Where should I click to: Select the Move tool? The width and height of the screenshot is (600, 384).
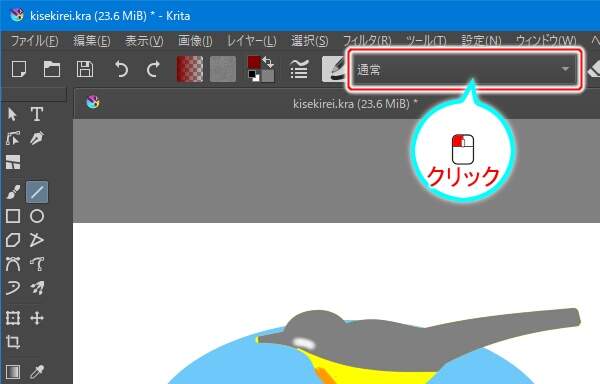[x=37, y=318]
